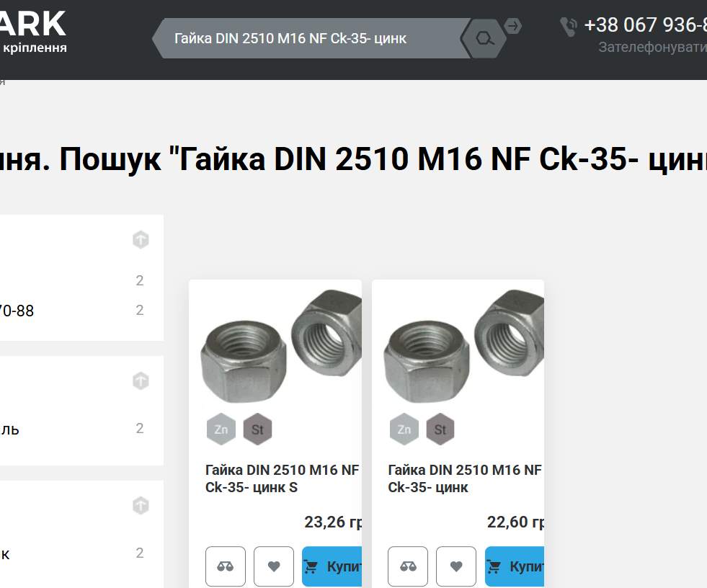Open the Гайка DIN 2510 M16 цинк S product link
The height and width of the screenshot is (588, 707).
click(x=283, y=478)
